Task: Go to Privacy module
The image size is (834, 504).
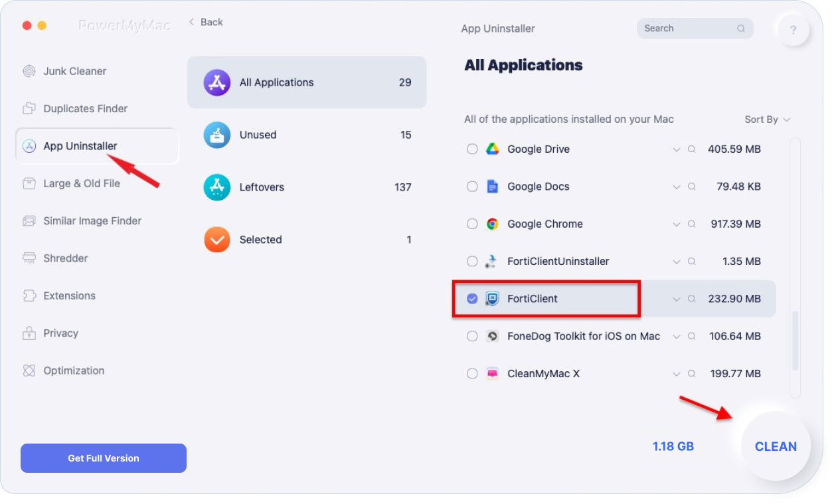Action: coord(97,333)
